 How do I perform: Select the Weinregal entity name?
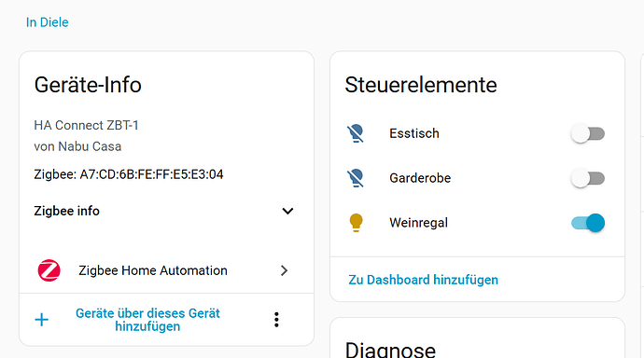click(418, 223)
